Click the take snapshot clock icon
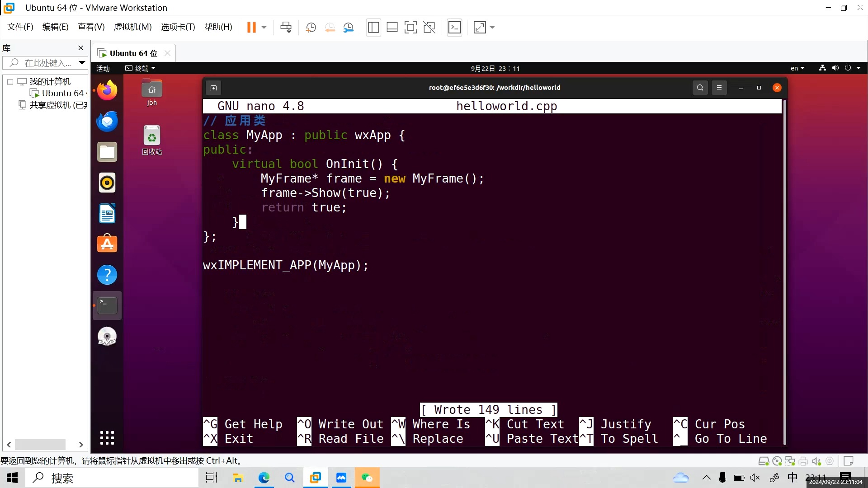 coord(311,28)
